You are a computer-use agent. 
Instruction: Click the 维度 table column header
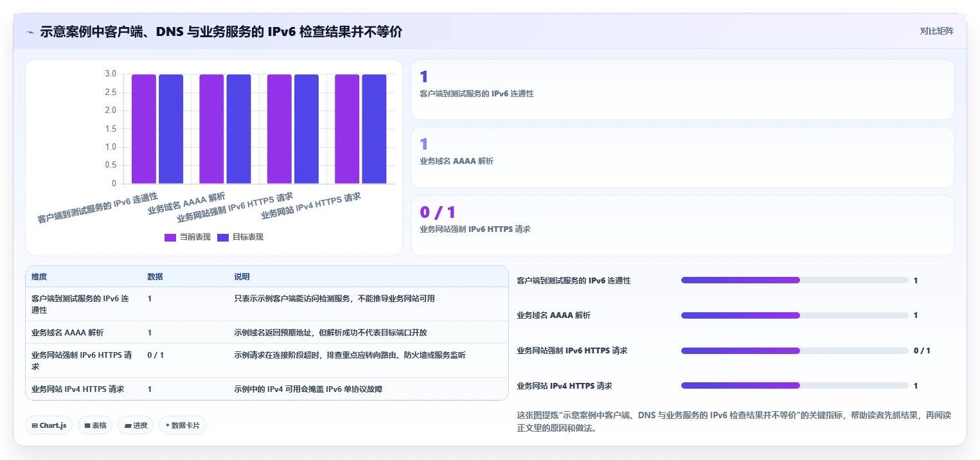click(39, 277)
